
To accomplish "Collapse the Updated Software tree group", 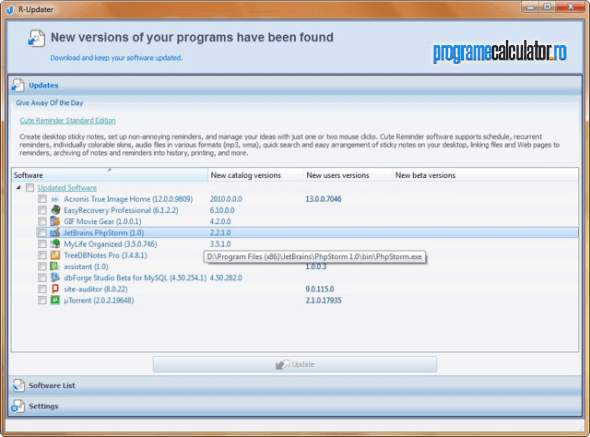I will pos(18,187).
